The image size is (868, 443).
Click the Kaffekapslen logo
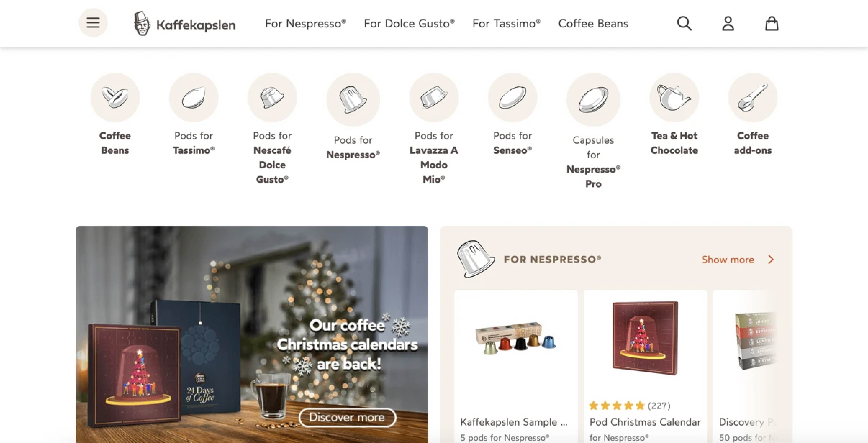click(184, 24)
